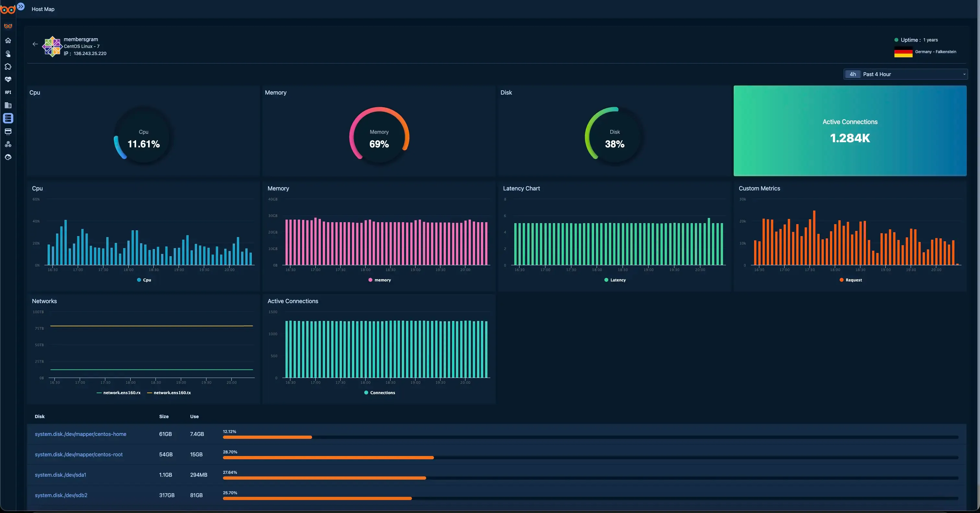This screenshot has height=513, width=980.
Task: Toggle the memory legend item in Memory chart
Action: (x=379, y=280)
